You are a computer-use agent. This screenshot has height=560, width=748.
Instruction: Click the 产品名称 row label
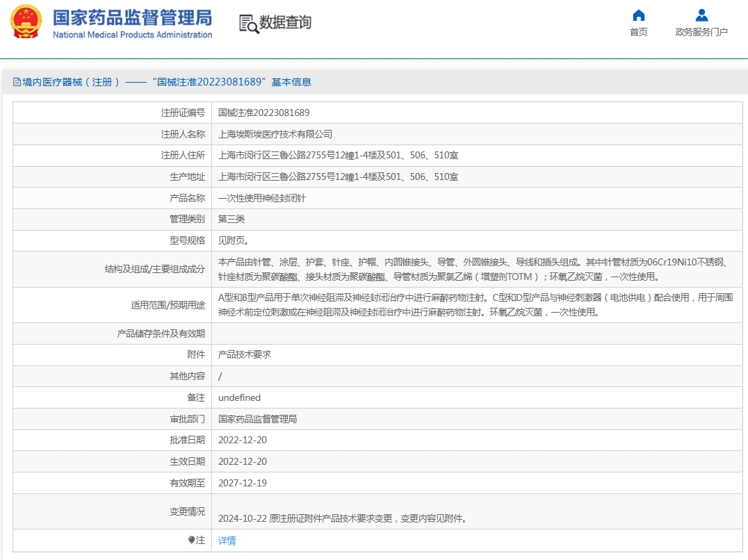point(188,198)
